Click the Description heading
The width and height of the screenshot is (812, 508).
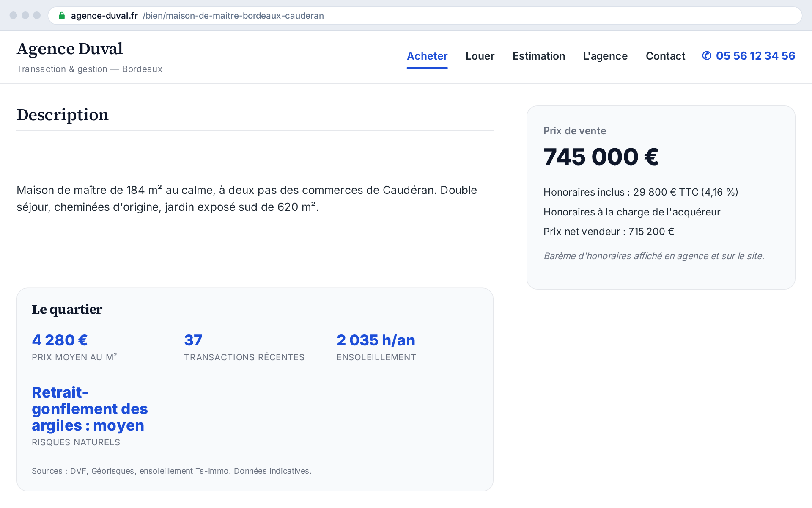point(63,115)
